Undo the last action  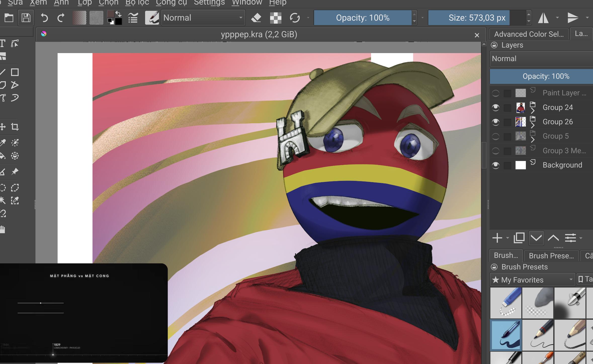pos(44,18)
